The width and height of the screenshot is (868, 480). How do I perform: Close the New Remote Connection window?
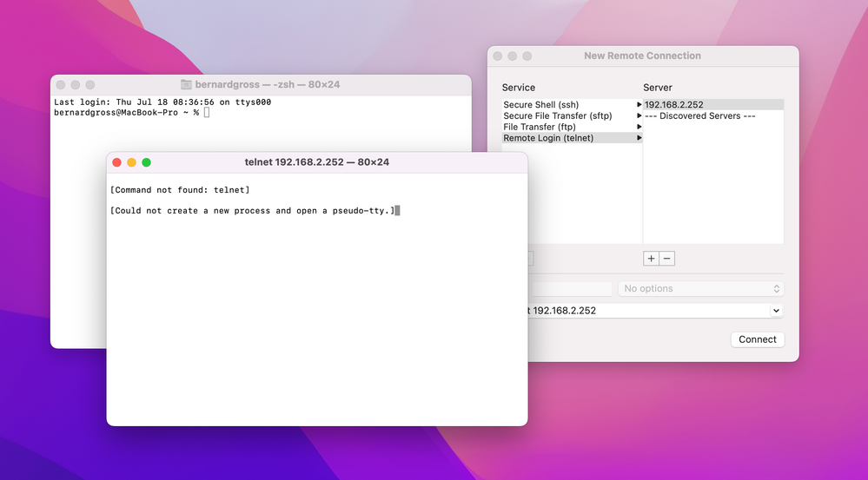pyautogui.click(x=498, y=56)
